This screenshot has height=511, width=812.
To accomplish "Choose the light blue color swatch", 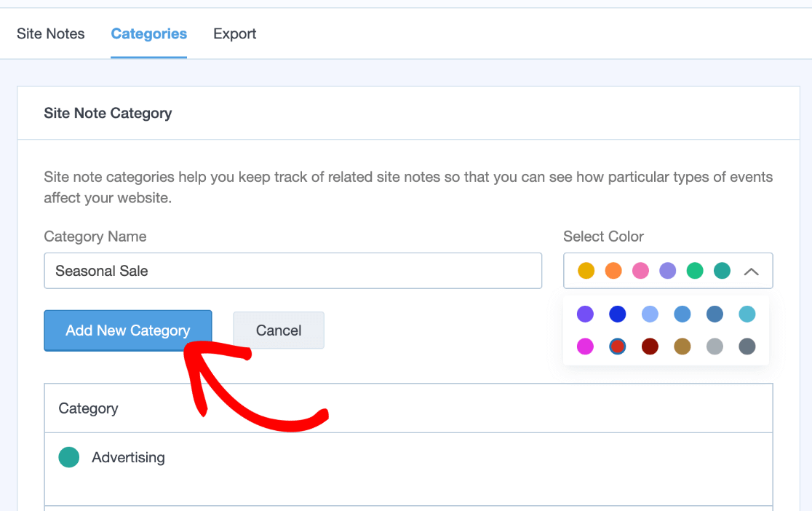I will point(650,314).
